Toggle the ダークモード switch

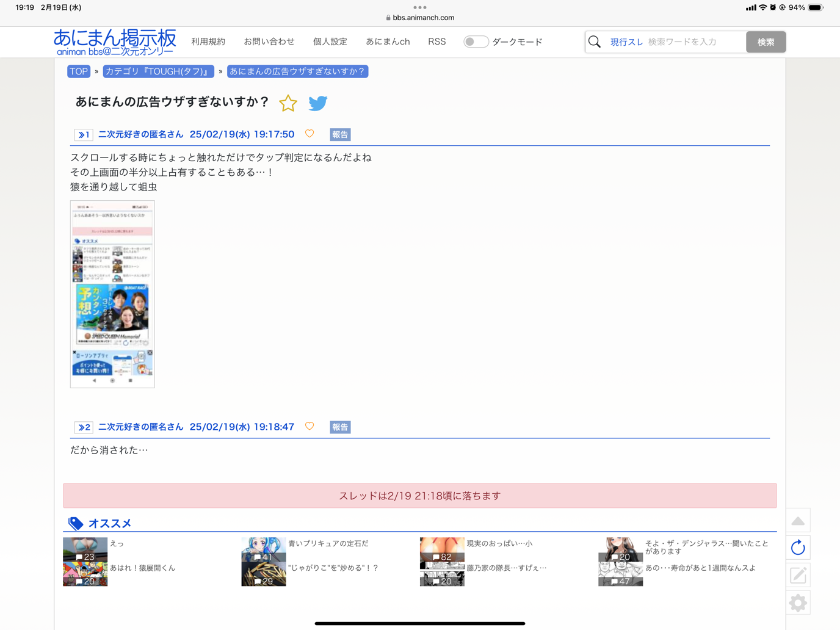coord(476,42)
